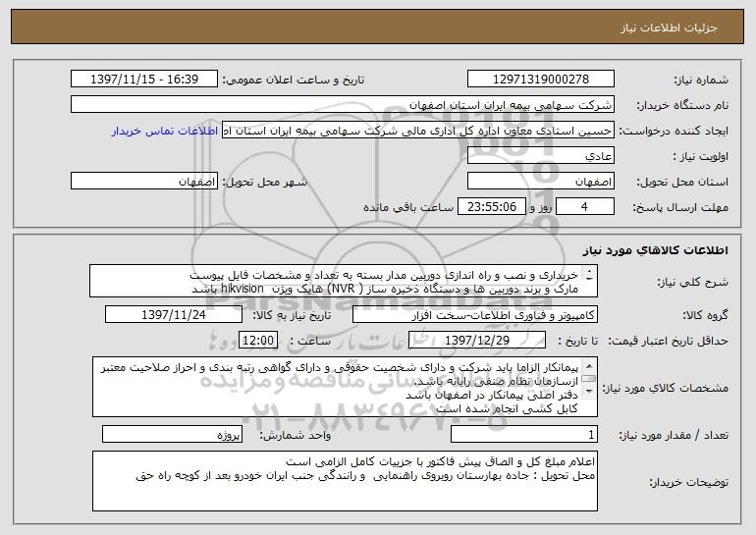Screen dimensions: 756x535
Task: Open the اطلاعات تماس خریدار link
Action: (165, 132)
